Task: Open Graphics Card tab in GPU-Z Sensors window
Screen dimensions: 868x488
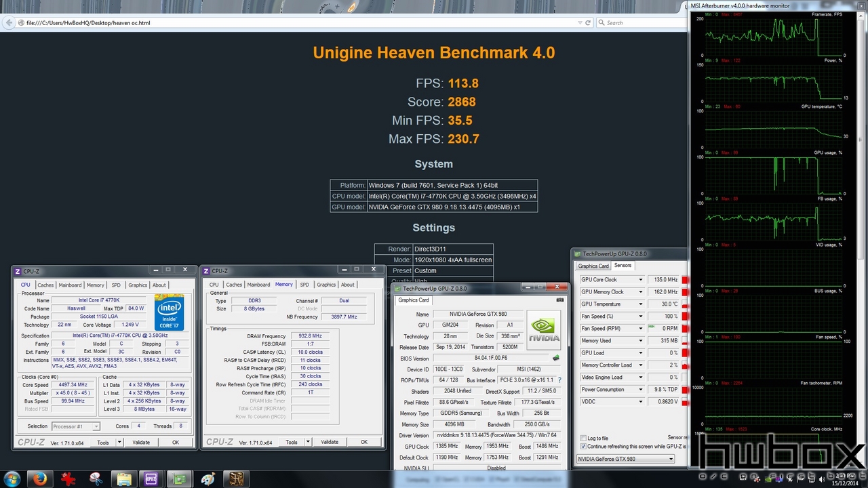Action: coord(593,266)
